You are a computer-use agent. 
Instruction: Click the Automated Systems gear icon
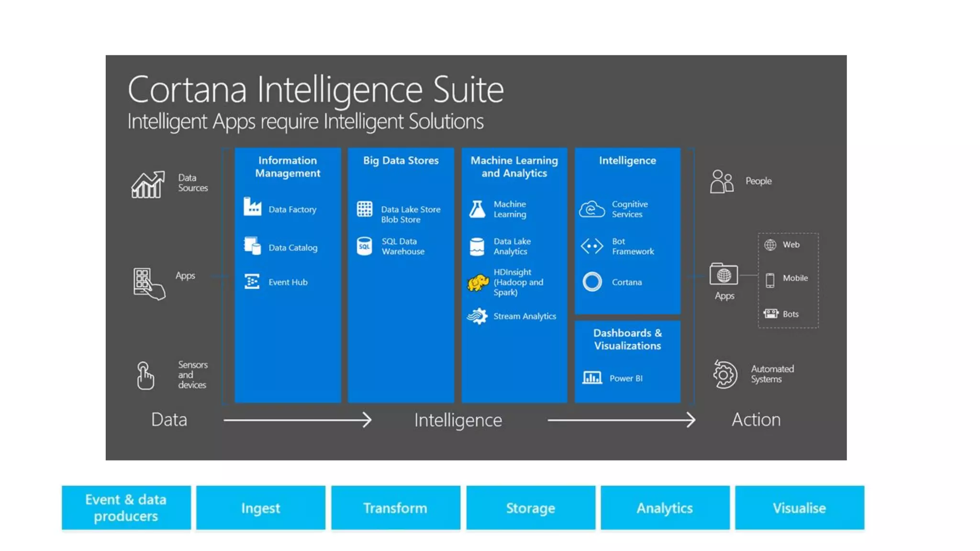pyautogui.click(x=724, y=374)
